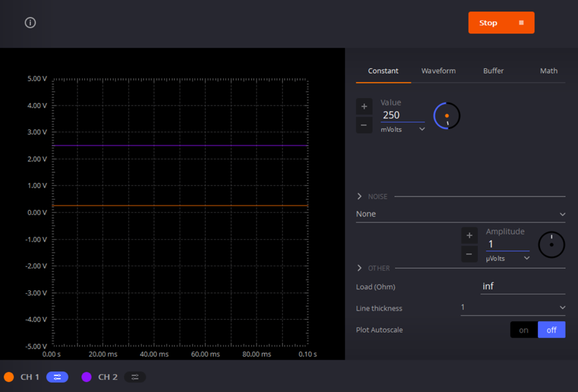Open the Math tab
The height and width of the screenshot is (392, 578).
(x=549, y=71)
